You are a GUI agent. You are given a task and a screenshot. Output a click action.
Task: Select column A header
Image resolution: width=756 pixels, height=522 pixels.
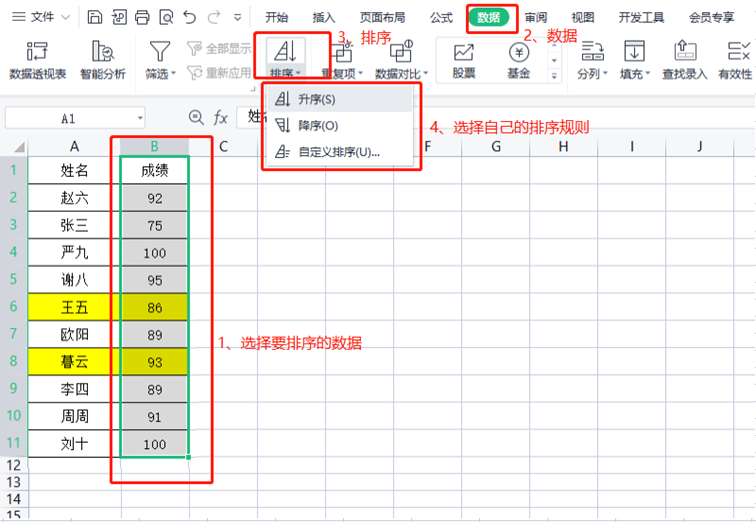74,147
